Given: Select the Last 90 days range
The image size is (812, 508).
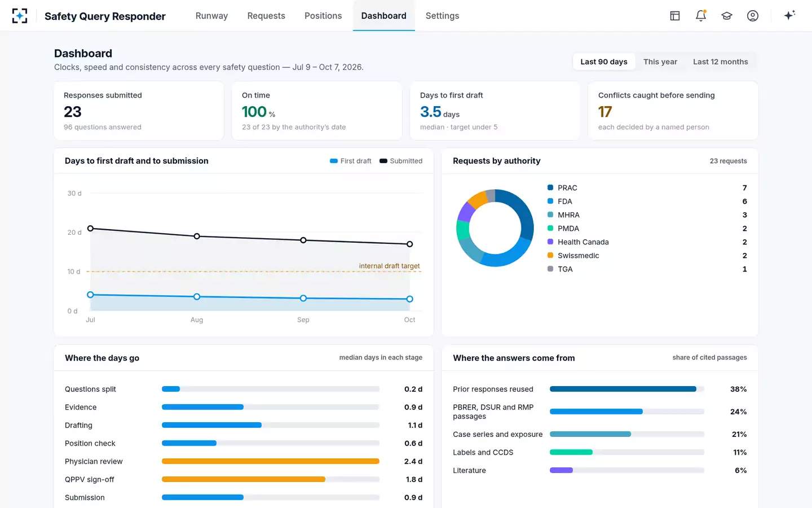Looking at the screenshot, I should 604,62.
